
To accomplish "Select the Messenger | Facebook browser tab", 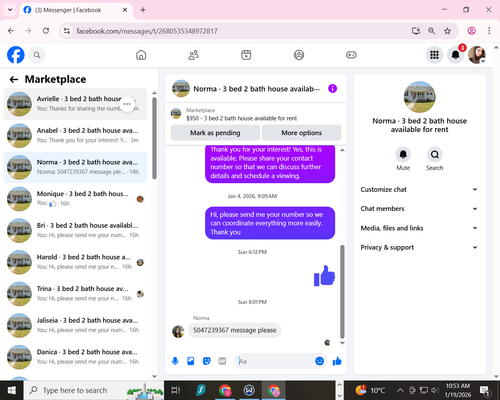I will point(76,10).
